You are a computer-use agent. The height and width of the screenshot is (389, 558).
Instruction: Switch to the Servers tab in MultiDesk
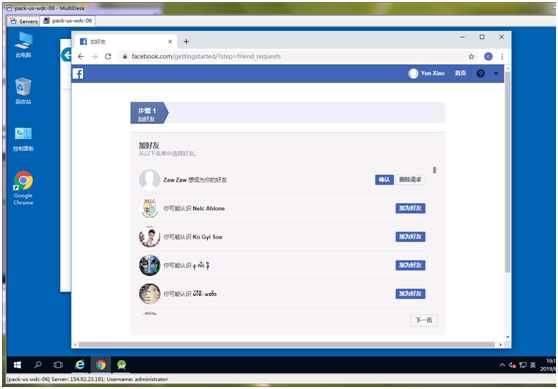pos(24,21)
